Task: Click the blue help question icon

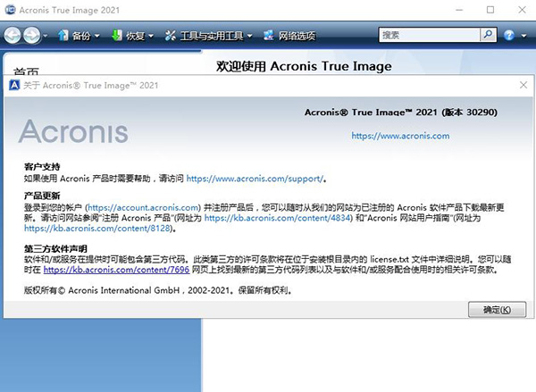Action: coord(509,35)
